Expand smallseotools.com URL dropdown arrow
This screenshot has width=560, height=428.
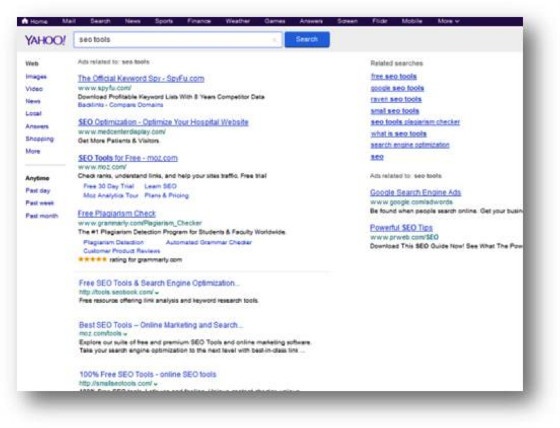click(155, 384)
